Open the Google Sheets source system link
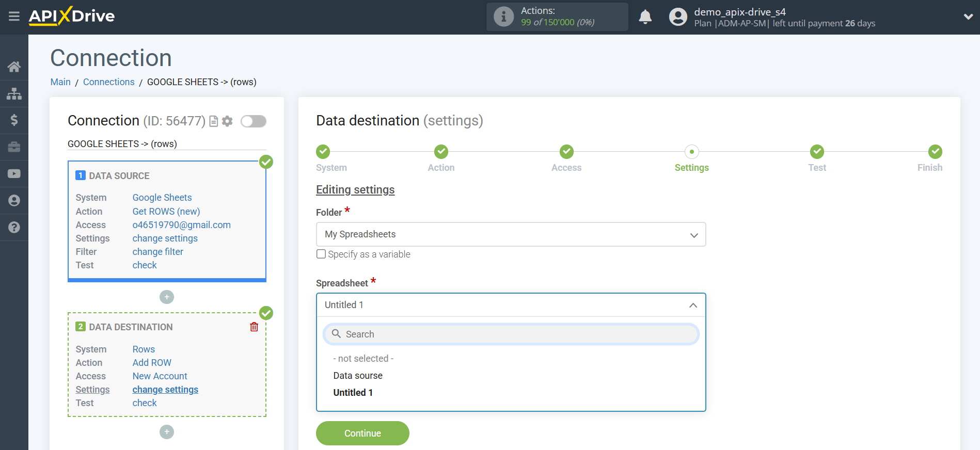 pyautogui.click(x=162, y=198)
